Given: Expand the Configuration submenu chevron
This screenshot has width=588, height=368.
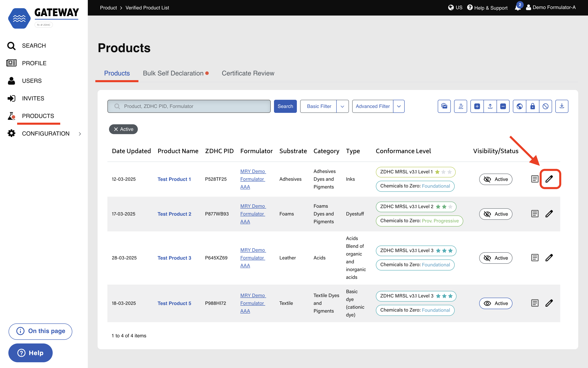Looking at the screenshot, I should click(x=80, y=134).
